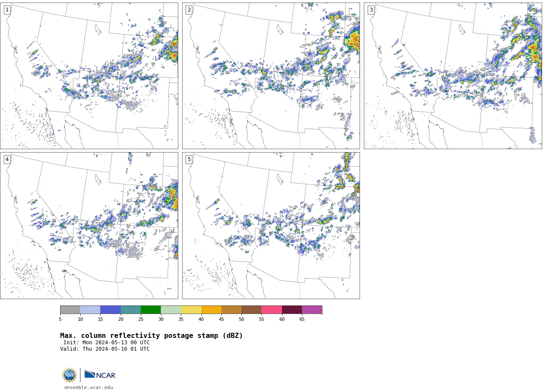The image size is (546, 392).
Task: Click the colorbar tick label 50
Action: click(x=241, y=319)
